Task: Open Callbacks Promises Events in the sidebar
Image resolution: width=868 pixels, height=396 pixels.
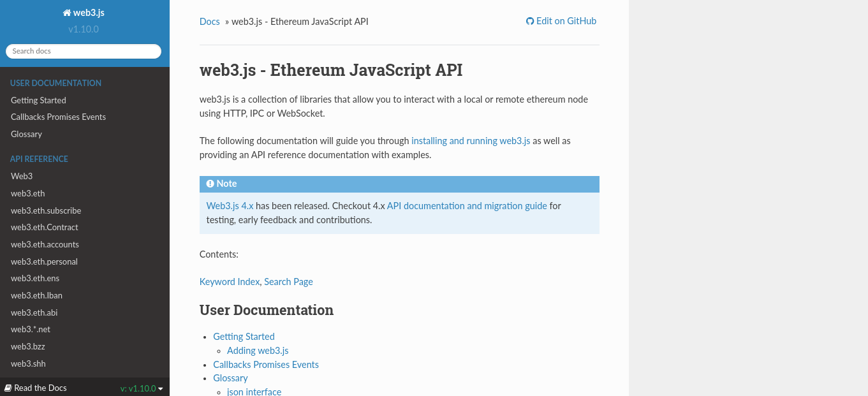Action: click(58, 117)
